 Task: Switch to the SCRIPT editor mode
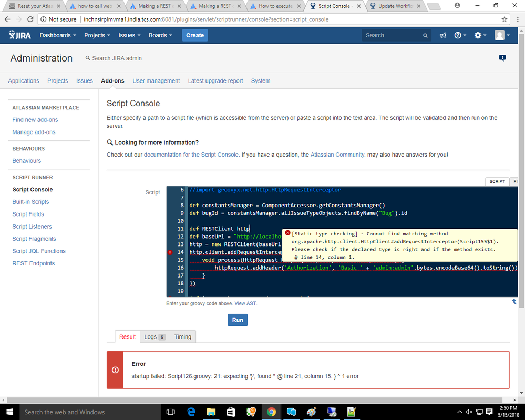[x=497, y=181]
